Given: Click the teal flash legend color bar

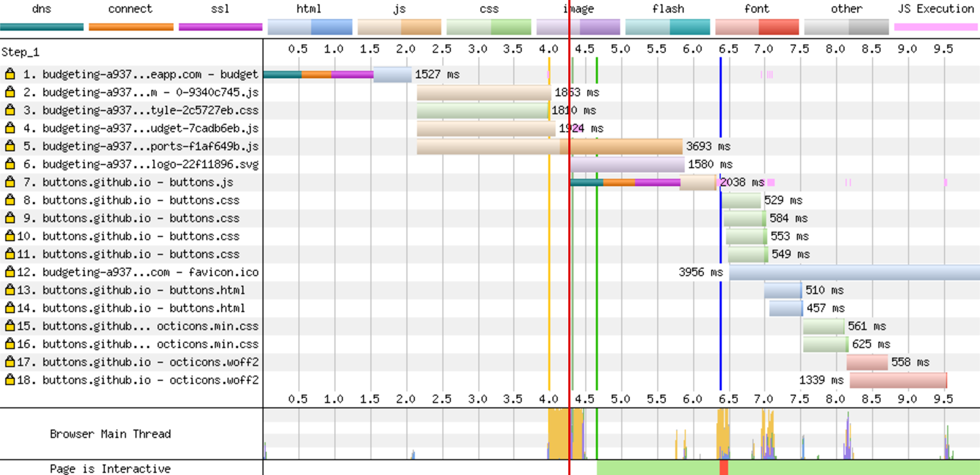Looking at the screenshot, I should pos(668,27).
